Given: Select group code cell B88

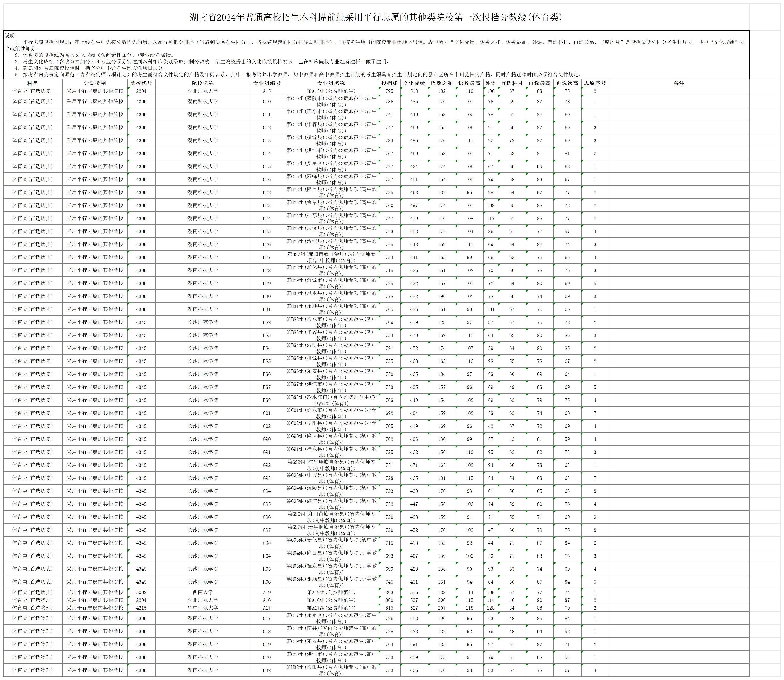Looking at the screenshot, I should pos(267,400).
